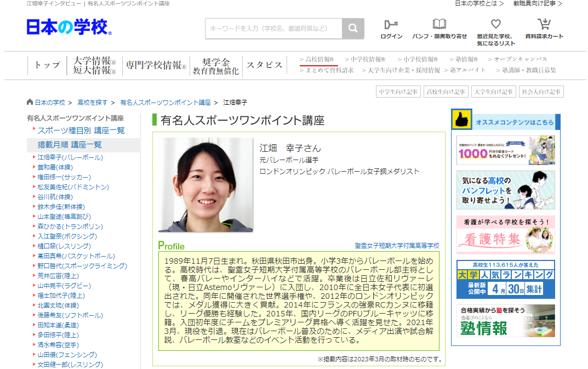This screenshot has width=588, height=369.
Task: Follow 有名人スポーツワンポイント講座 breadcrumb link
Action: click(165, 103)
